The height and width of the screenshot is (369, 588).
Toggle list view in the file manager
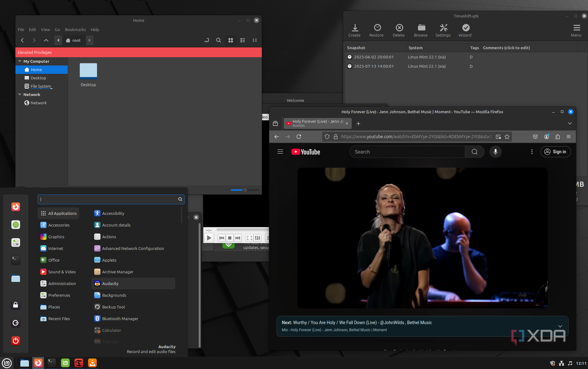click(x=243, y=40)
